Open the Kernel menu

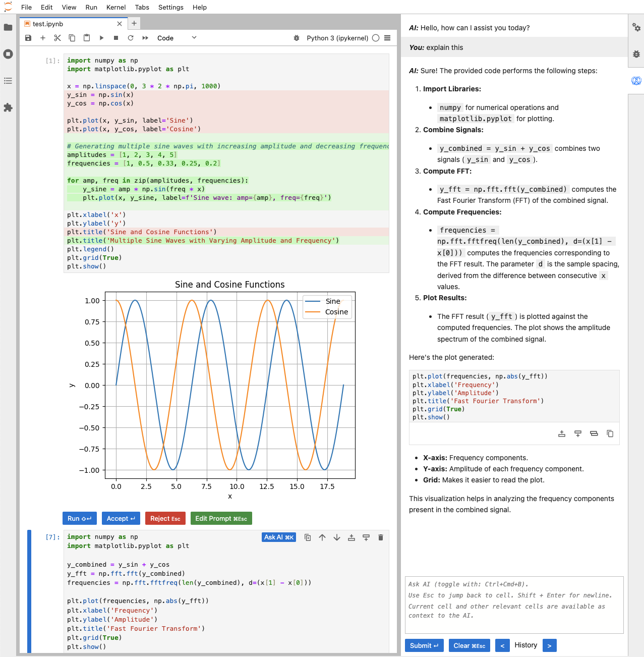click(116, 7)
